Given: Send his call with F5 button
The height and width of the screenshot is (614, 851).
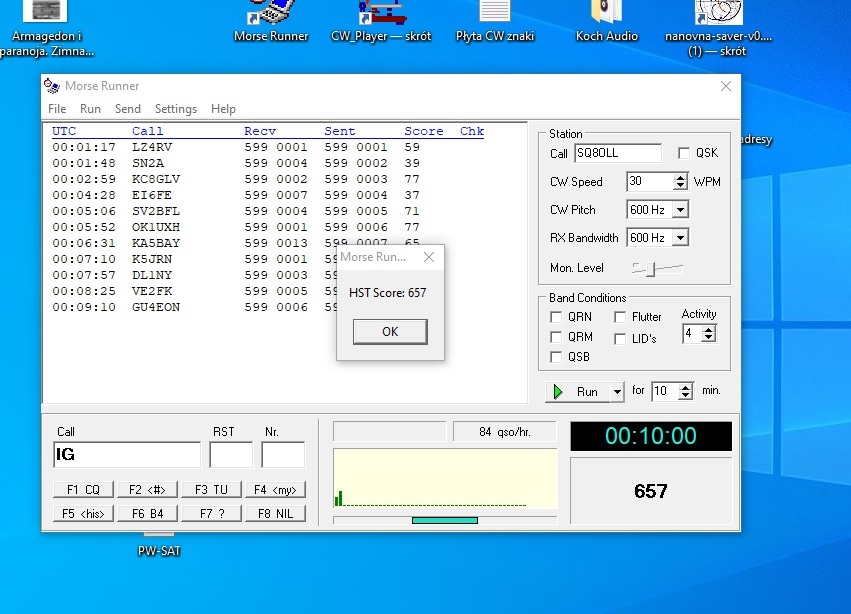Looking at the screenshot, I should pos(83,514).
